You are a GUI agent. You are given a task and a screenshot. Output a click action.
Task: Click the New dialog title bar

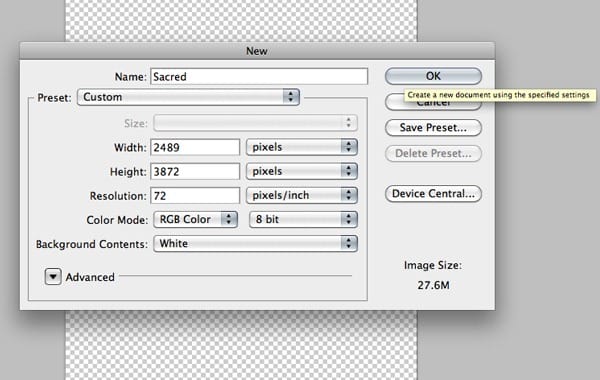coord(257,51)
